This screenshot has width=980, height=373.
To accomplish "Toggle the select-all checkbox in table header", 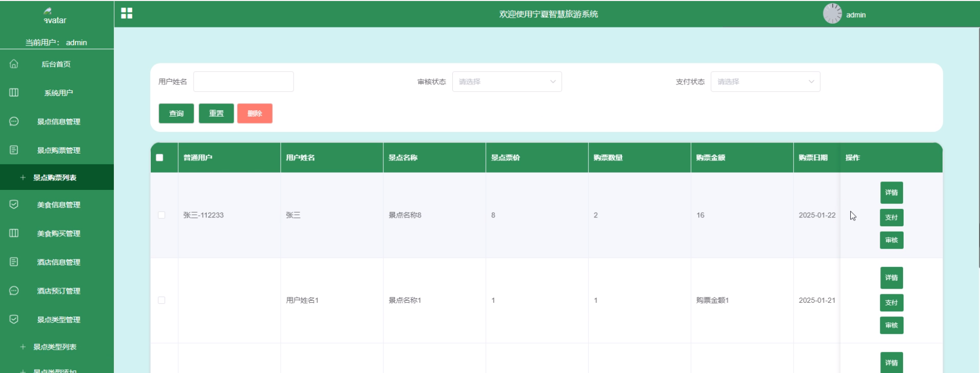I will 160,157.
